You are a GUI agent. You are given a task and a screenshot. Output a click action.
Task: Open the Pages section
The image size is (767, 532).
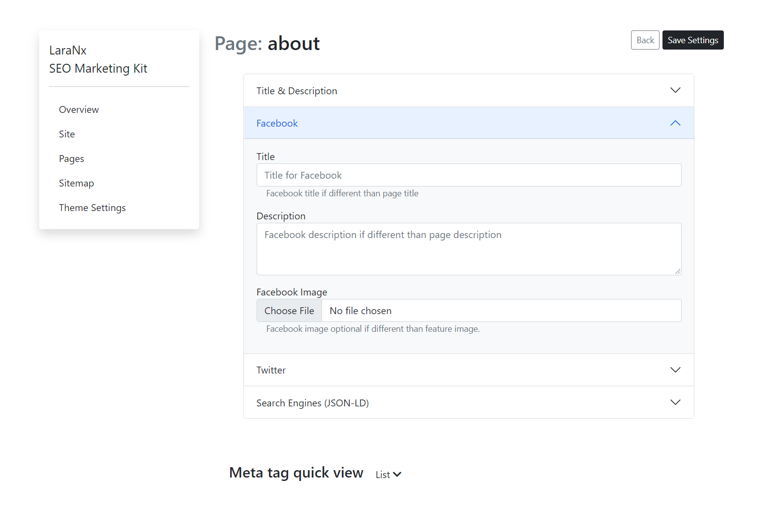(x=71, y=158)
